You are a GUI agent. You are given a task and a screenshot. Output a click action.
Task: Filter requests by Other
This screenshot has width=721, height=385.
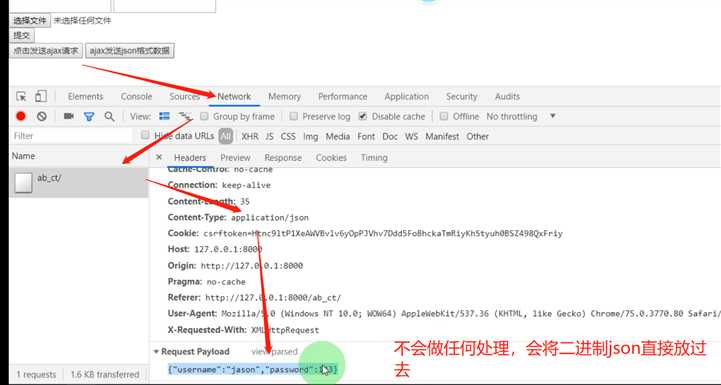(478, 136)
